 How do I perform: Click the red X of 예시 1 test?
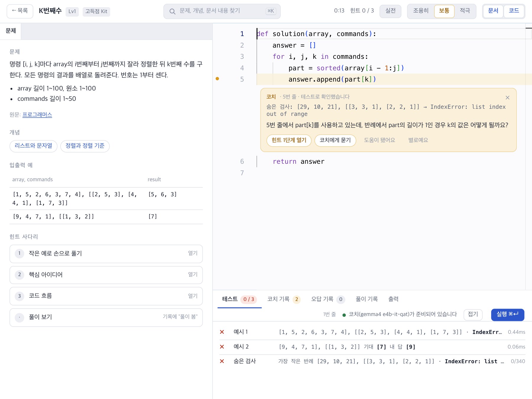[x=222, y=332]
